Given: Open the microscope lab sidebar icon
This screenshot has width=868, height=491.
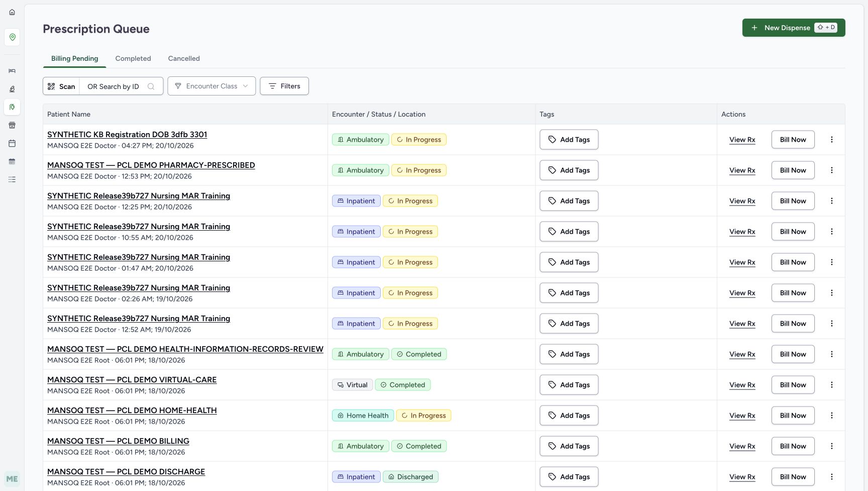Looking at the screenshot, I should point(12,89).
